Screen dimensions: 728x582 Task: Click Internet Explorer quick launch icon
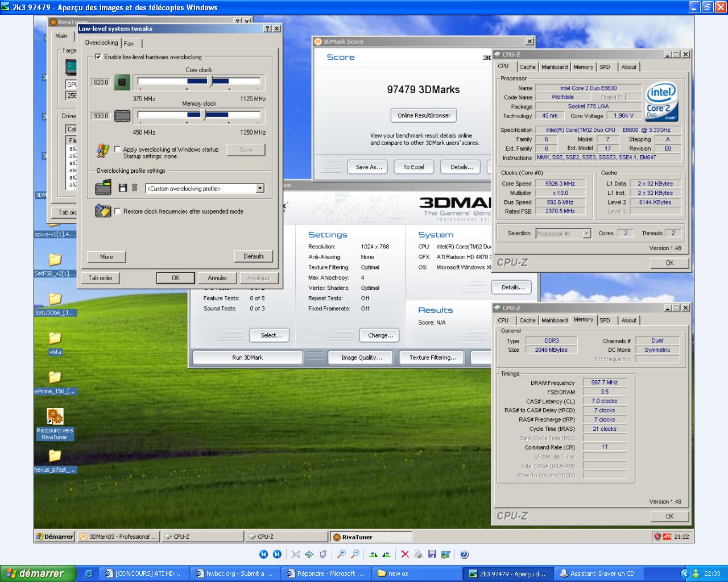89,573
